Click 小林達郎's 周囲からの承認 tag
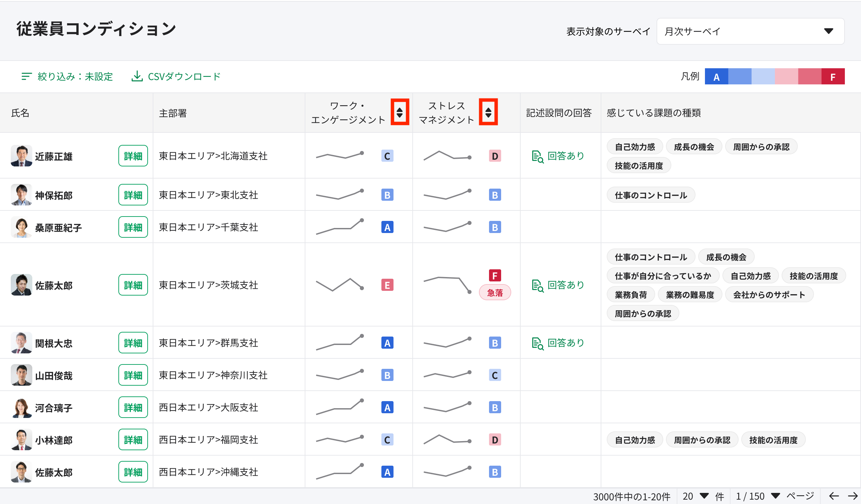The width and height of the screenshot is (861, 504). coord(702,440)
